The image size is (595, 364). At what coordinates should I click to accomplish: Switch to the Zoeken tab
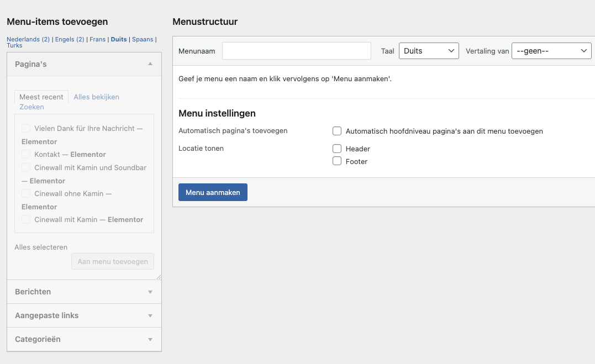point(31,107)
